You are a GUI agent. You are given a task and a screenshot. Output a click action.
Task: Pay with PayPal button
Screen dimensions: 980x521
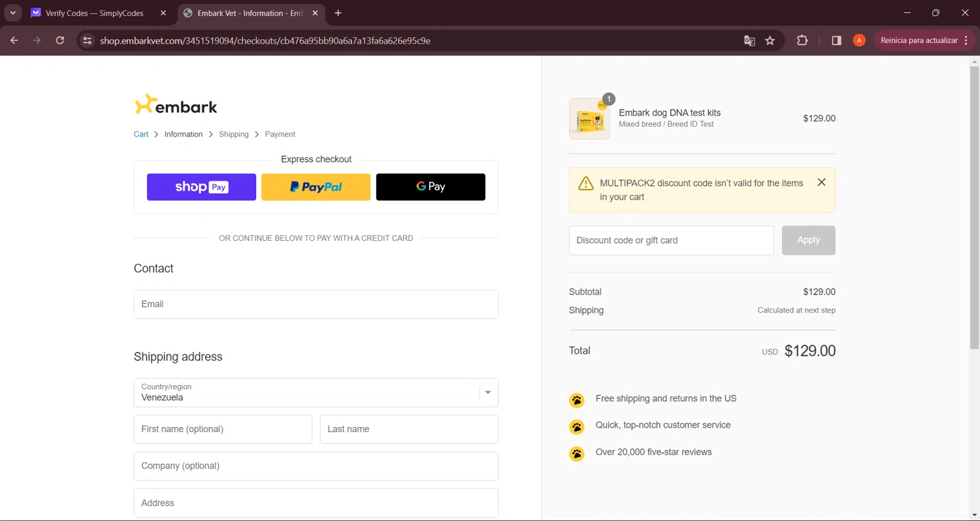pyautogui.click(x=316, y=187)
